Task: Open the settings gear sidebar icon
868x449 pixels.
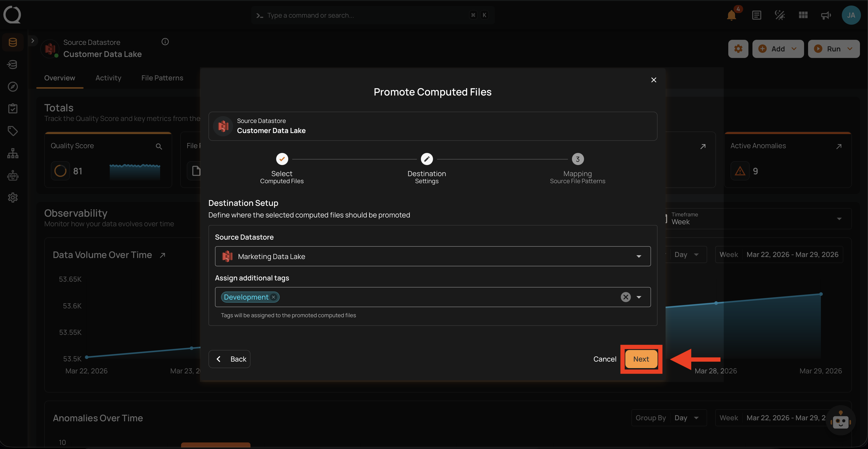Action: (x=13, y=198)
